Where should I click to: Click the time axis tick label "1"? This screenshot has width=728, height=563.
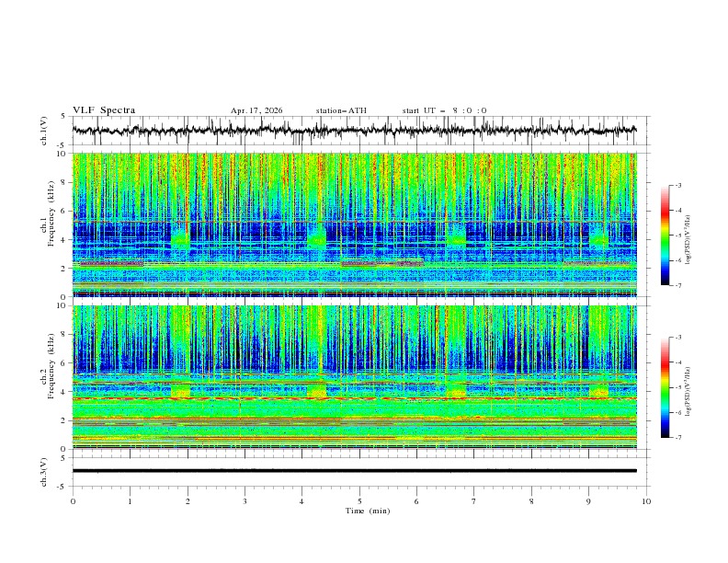pos(130,501)
